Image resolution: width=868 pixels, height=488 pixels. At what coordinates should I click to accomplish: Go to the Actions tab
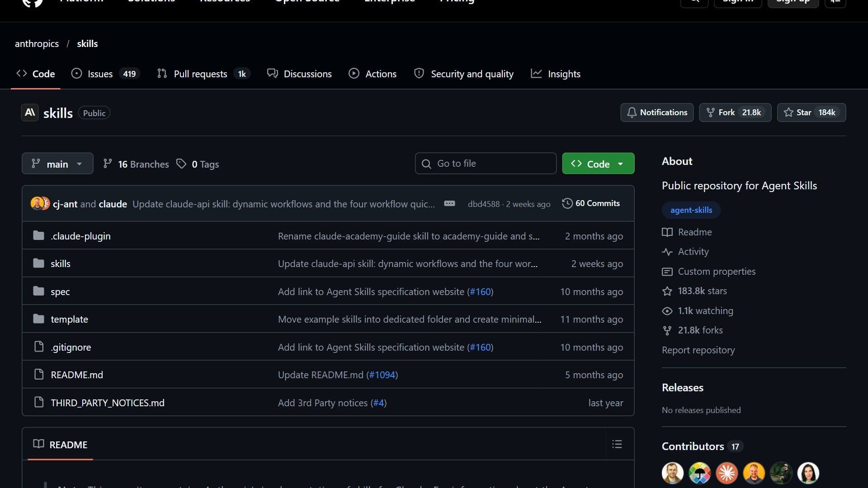click(x=373, y=74)
